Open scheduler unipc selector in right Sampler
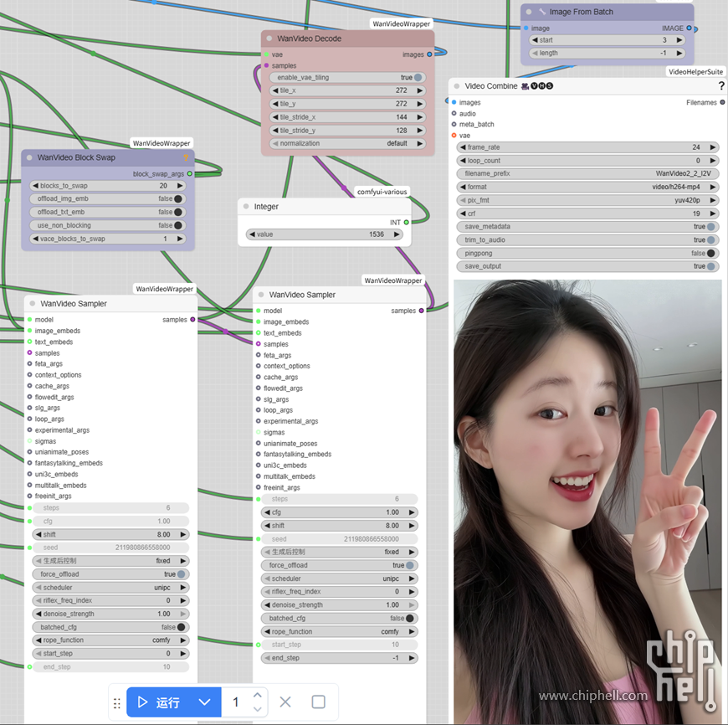Screen dimensions: 728x725 click(340, 578)
